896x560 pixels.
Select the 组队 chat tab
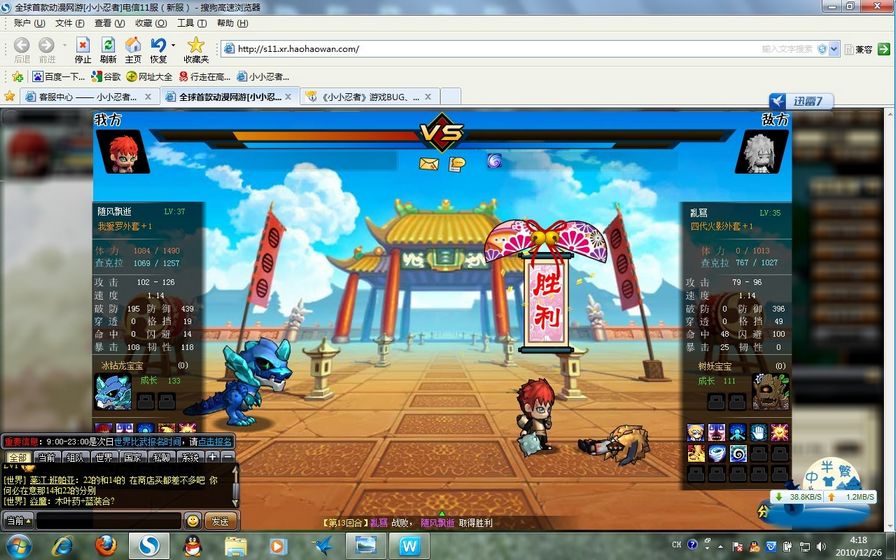click(75, 458)
